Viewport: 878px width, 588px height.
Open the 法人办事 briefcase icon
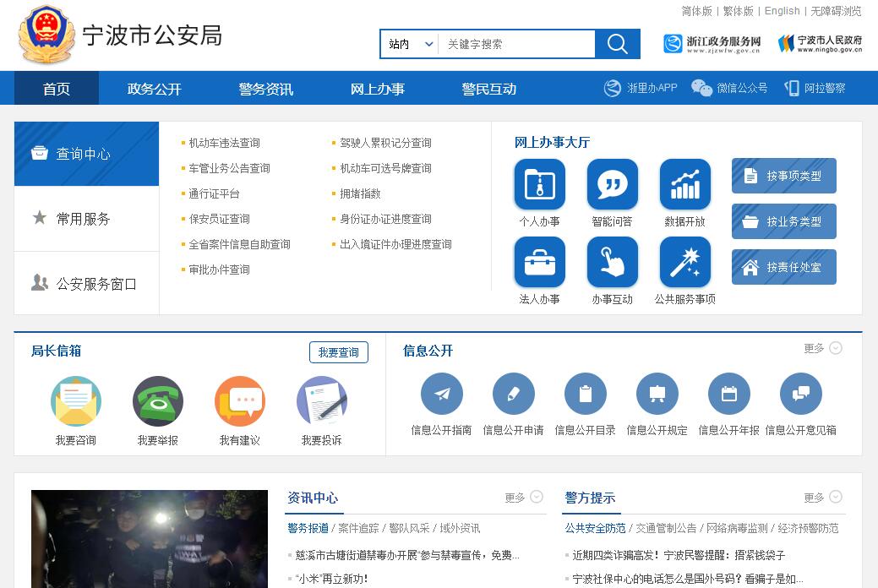coord(539,262)
